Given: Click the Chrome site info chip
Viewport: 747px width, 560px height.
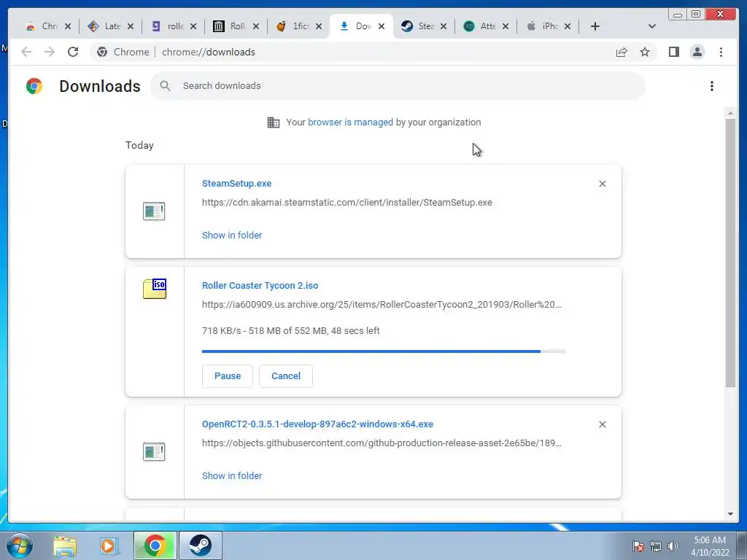Looking at the screenshot, I should tap(123, 52).
